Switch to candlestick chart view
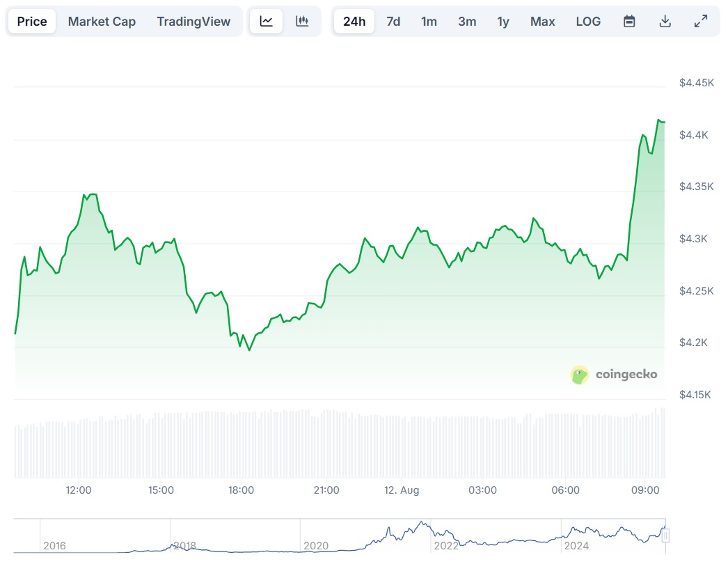This screenshot has width=728, height=564. 302,22
